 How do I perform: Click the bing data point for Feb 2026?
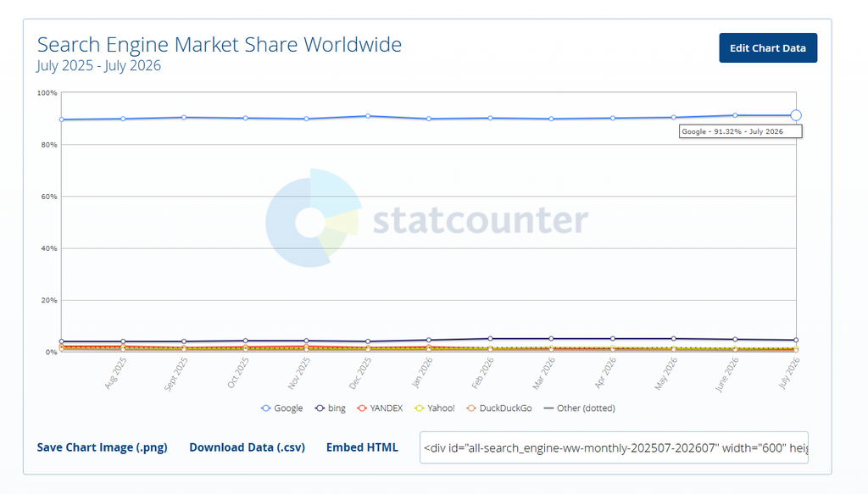(x=490, y=339)
